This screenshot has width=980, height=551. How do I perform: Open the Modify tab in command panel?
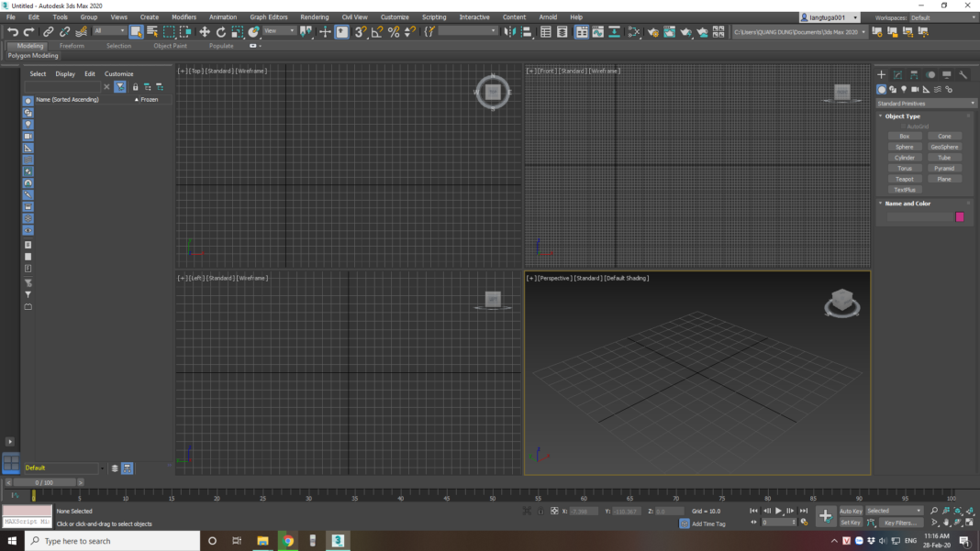897,74
